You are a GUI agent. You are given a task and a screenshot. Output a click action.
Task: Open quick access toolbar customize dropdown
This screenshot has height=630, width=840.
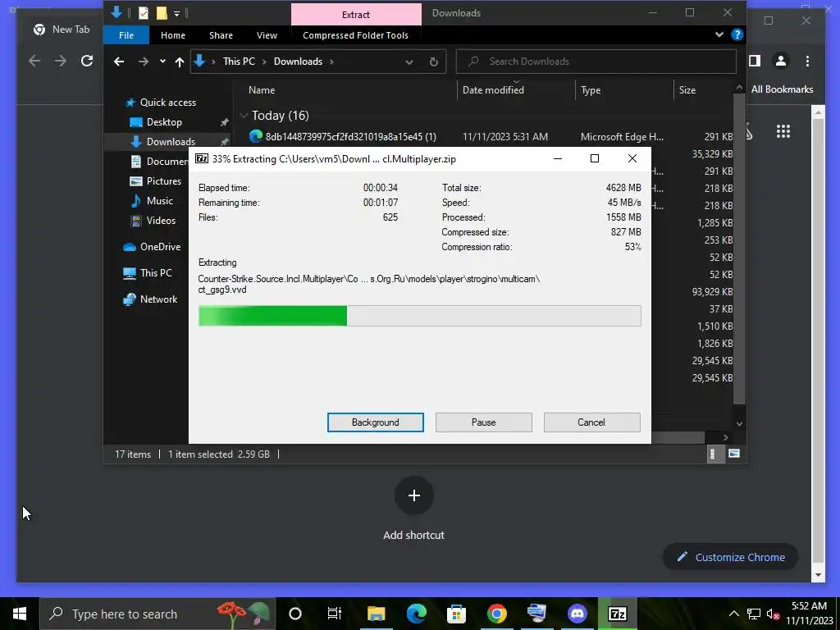[x=177, y=13]
